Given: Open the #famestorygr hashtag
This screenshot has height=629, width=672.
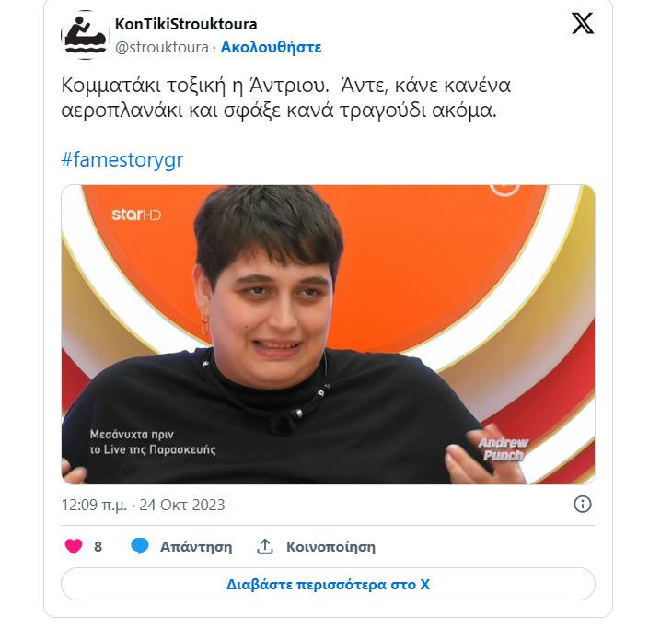Looking at the screenshot, I should pyautogui.click(x=122, y=159).
